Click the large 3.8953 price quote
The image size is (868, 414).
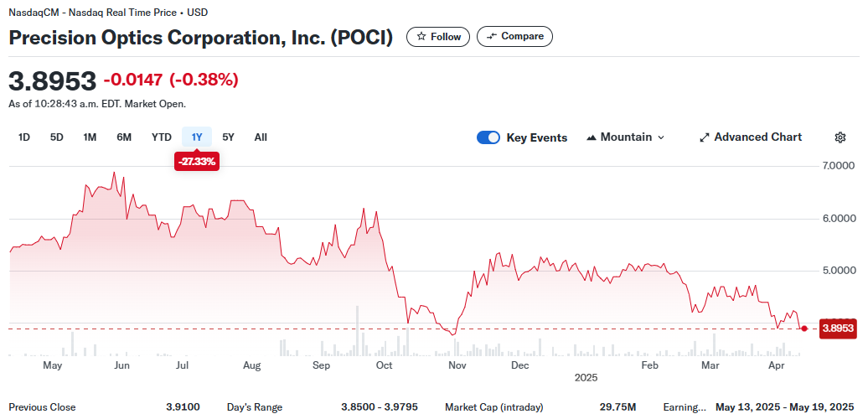coord(53,80)
